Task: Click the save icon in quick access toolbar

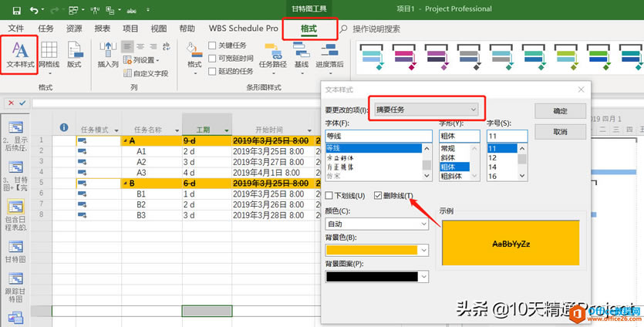Action: (x=15, y=9)
